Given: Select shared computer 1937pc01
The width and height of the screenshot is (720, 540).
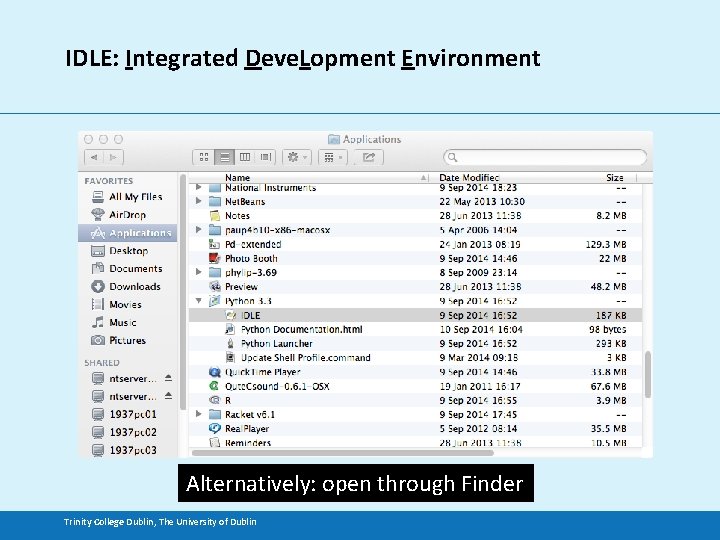Looking at the screenshot, I should click(x=127, y=414).
